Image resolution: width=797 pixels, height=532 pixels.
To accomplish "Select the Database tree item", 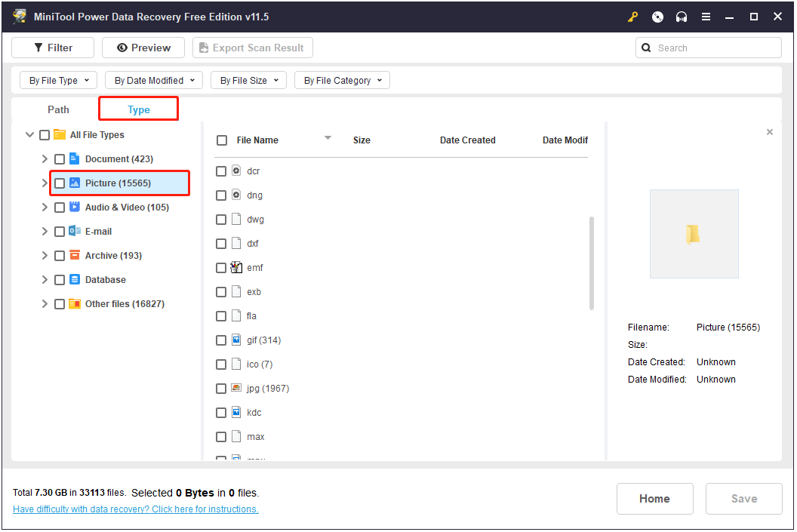I will [x=106, y=280].
